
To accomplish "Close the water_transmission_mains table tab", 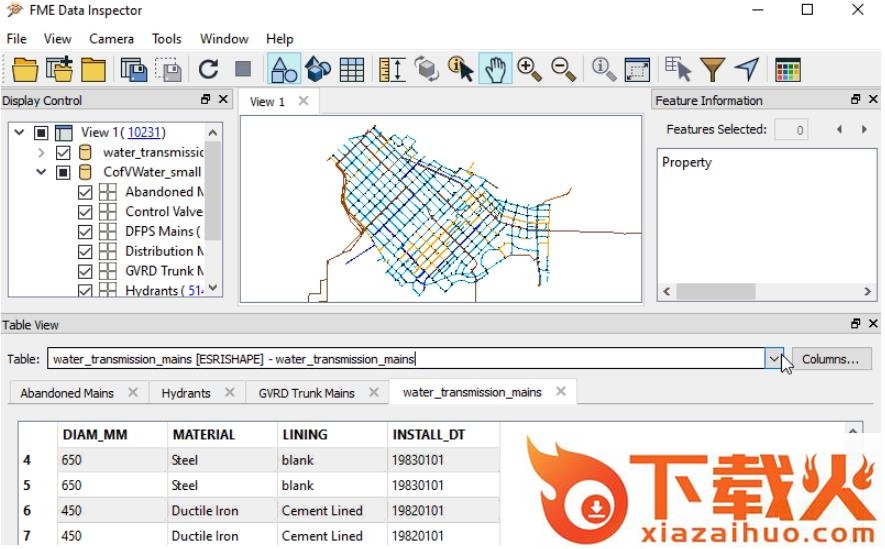I will click(560, 391).
